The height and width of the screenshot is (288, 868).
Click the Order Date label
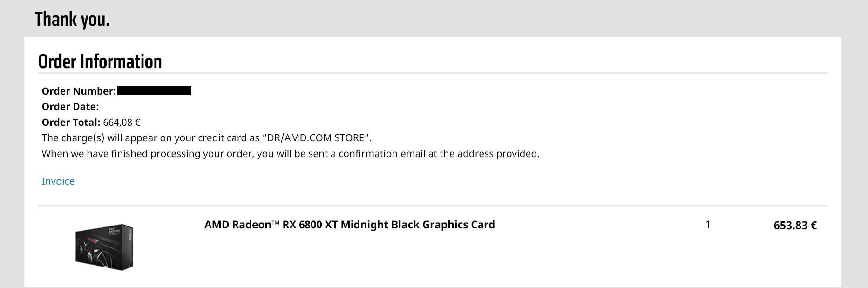(x=70, y=107)
